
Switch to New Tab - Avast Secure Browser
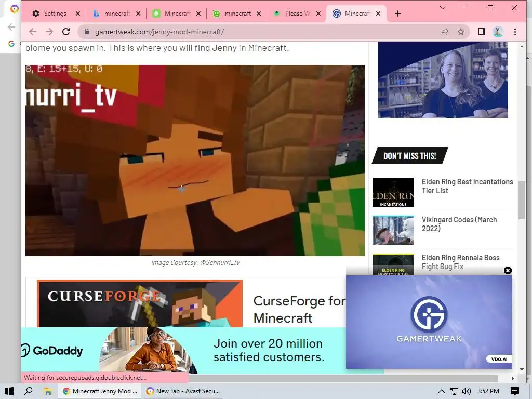point(183,391)
